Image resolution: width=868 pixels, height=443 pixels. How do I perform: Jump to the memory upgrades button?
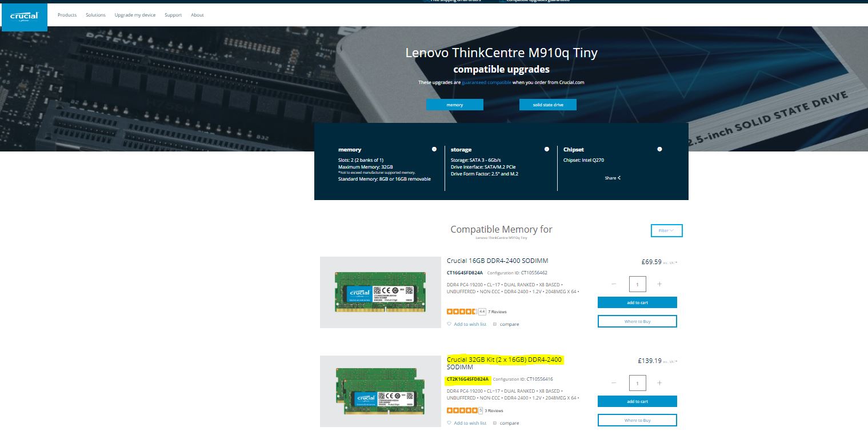point(455,105)
